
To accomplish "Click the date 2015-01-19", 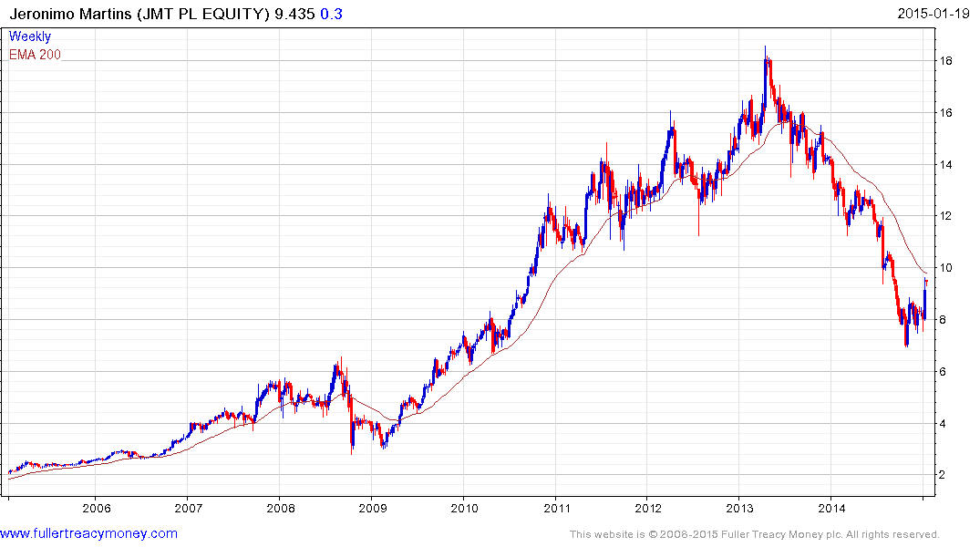I will (934, 13).
